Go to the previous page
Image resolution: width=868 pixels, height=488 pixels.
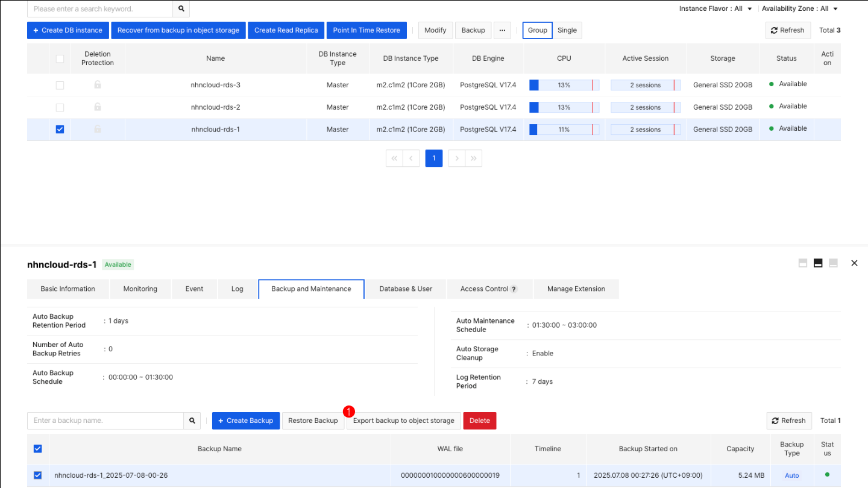(x=411, y=158)
